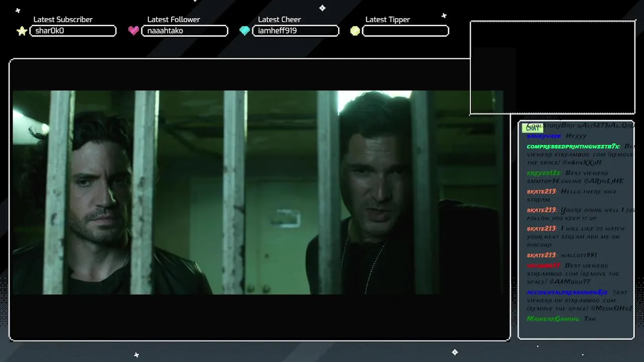Click the "@n6dxXXuN" mention in chat
The image size is (644, 362).
tap(582, 163)
